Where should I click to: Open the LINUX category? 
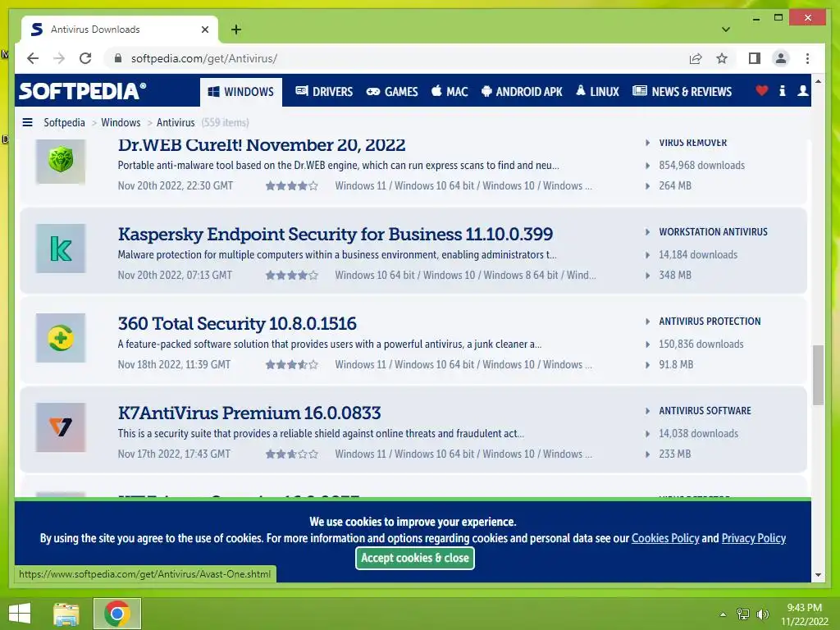[x=597, y=92]
